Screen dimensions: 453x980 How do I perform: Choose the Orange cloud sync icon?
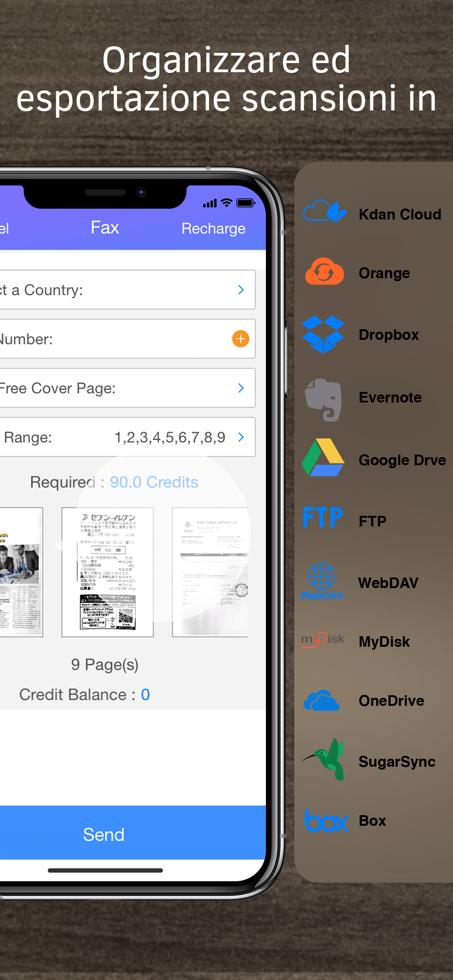point(324,271)
